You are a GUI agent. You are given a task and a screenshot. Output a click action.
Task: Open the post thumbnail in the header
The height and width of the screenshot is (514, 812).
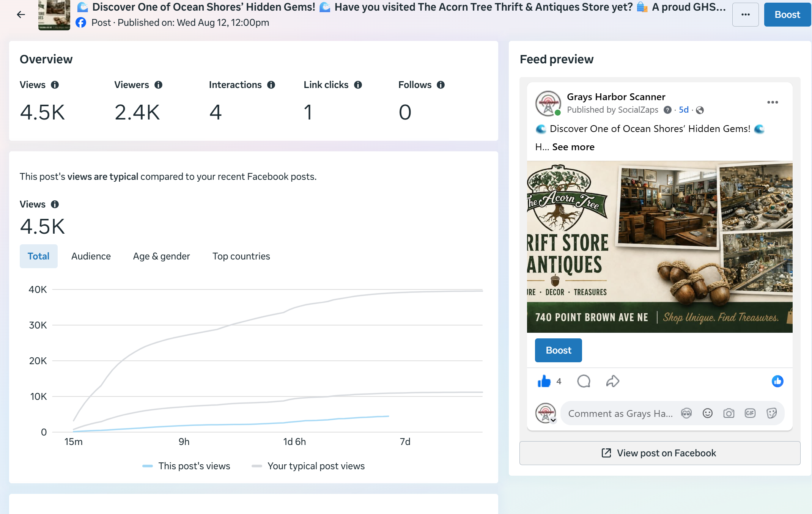54,15
